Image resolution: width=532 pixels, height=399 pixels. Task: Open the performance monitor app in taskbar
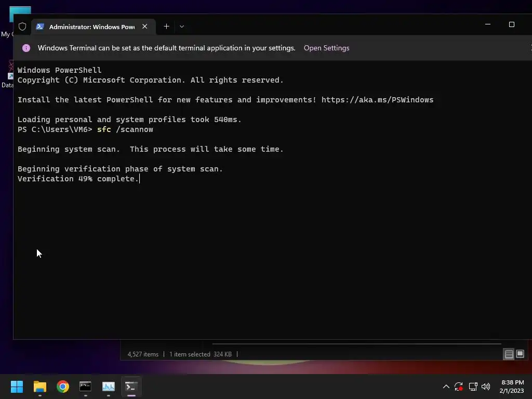coord(109,386)
